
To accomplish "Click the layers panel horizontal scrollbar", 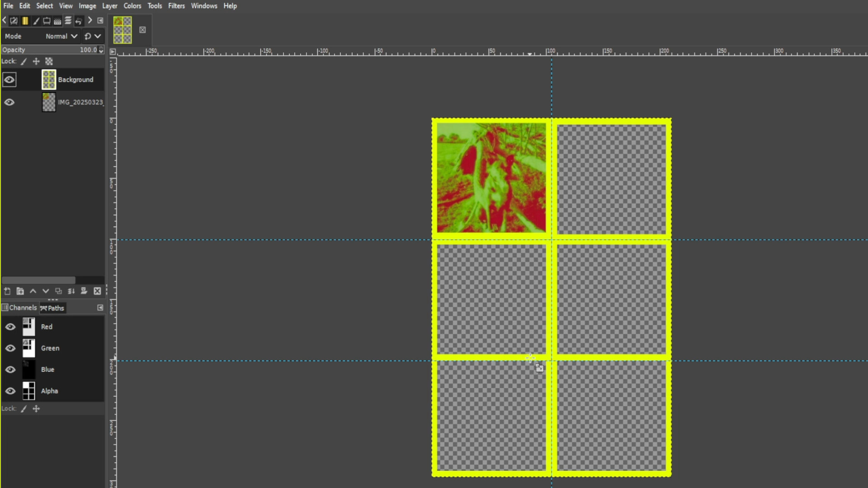I will pos(38,280).
